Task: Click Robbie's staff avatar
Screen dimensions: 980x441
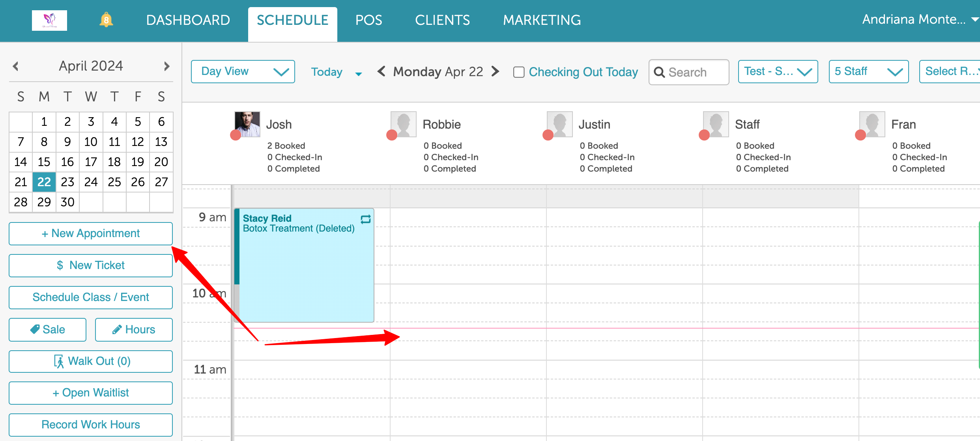Action: coord(403,124)
